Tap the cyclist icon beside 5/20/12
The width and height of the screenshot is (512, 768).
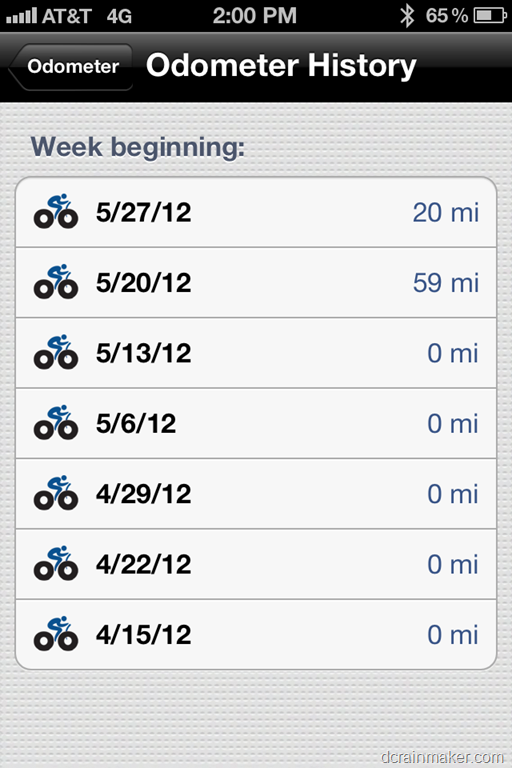(55, 282)
